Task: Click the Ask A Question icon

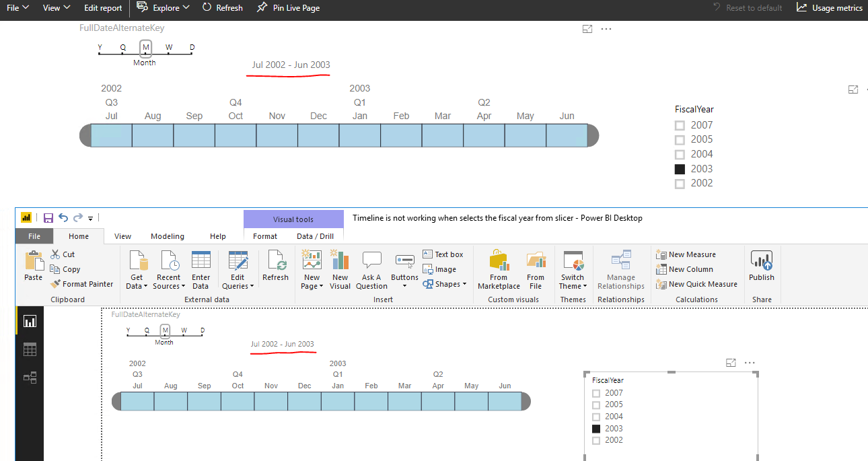Action: point(371,260)
